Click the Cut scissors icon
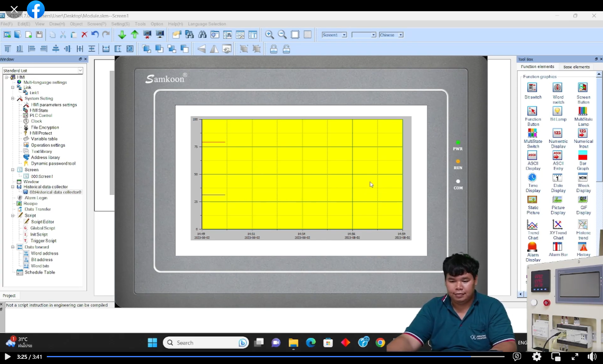The width and height of the screenshot is (603, 364). click(63, 35)
